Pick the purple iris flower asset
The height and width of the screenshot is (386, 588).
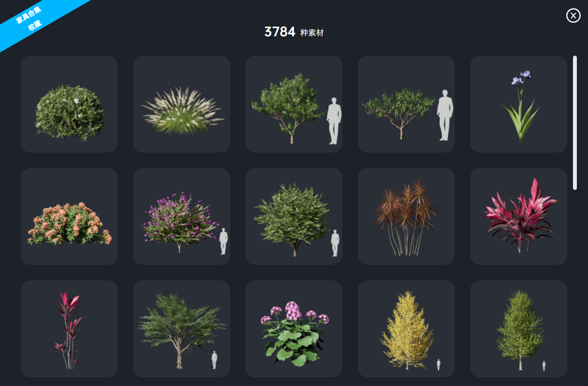518,104
